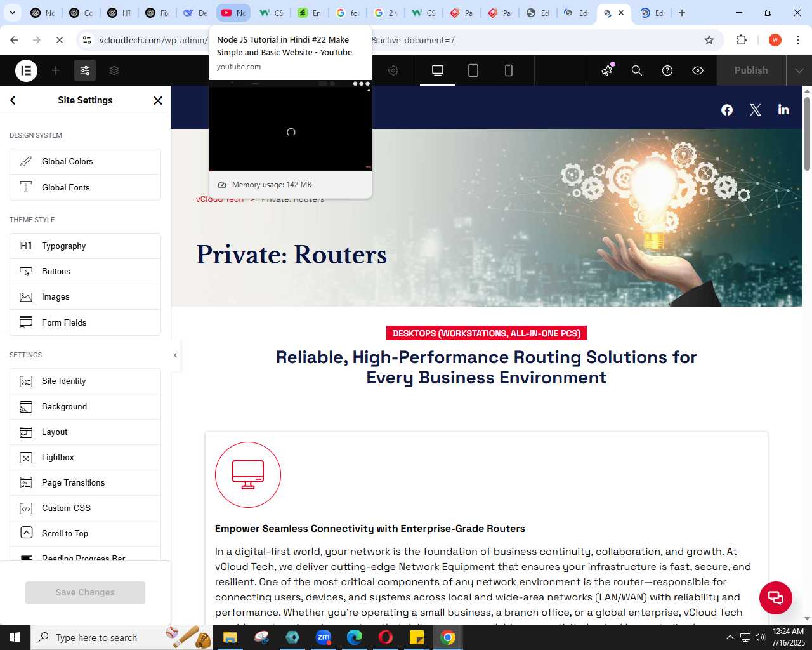Open What's New megaphone icon
The width and height of the screenshot is (812, 650).
tap(607, 70)
